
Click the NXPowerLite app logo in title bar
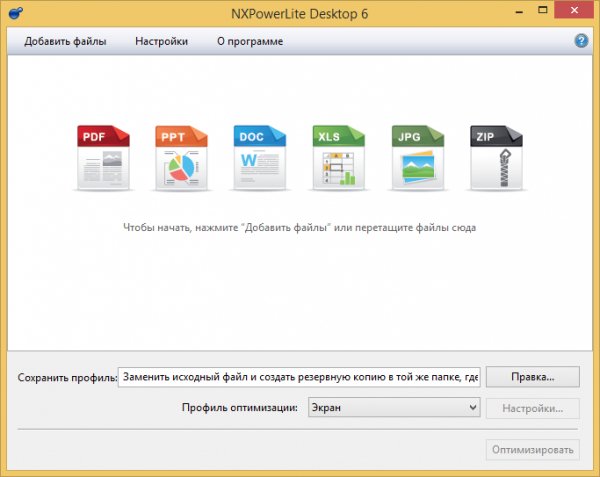tap(15, 13)
